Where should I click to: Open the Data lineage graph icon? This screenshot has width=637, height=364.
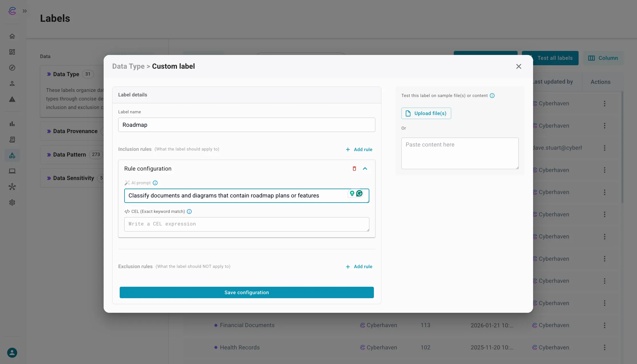[12, 187]
